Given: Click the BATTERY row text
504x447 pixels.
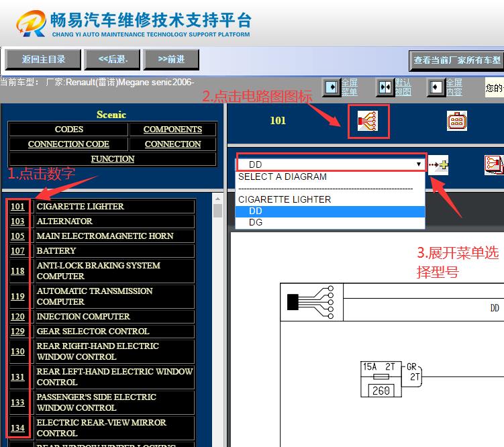Looking at the screenshot, I should (x=56, y=250).
